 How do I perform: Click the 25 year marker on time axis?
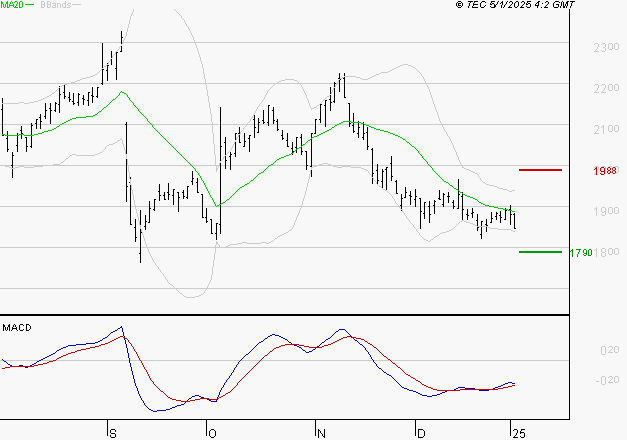click(x=519, y=434)
